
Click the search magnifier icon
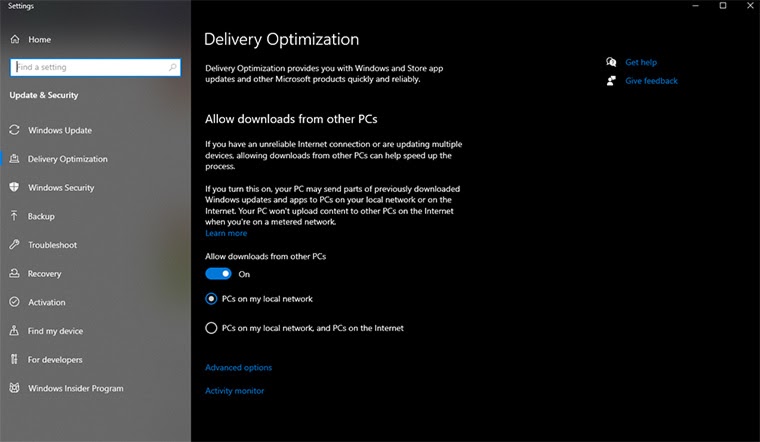pyautogui.click(x=173, y=67)
